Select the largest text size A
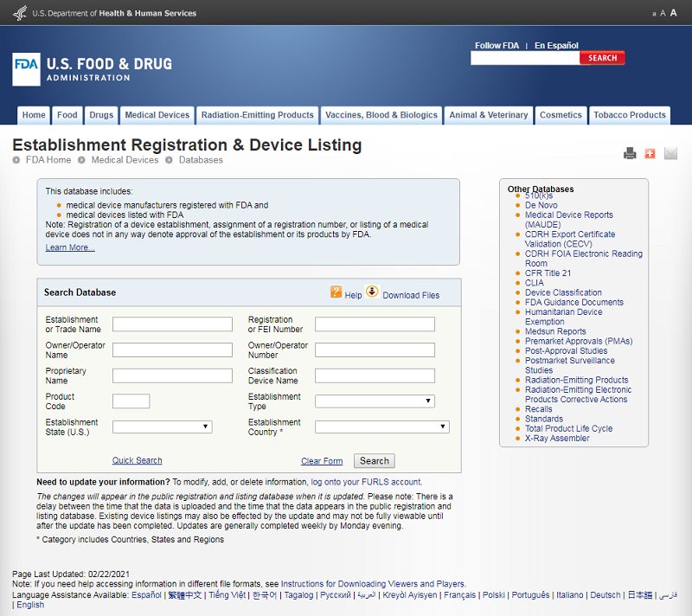 (674, 13)
